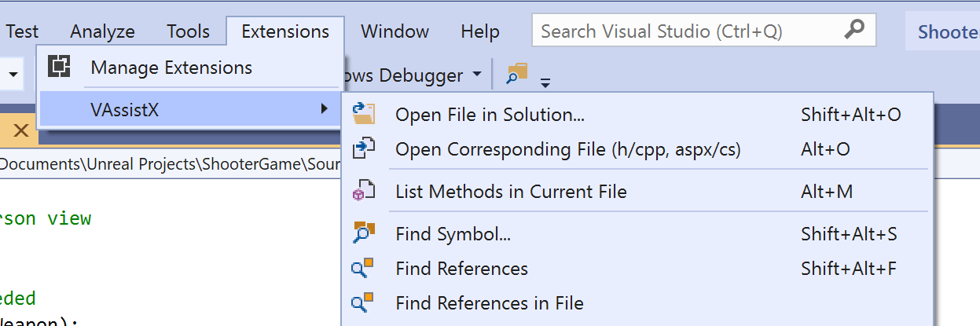Click the Find References in File icon
980x326 pixels.
[362, 303]
